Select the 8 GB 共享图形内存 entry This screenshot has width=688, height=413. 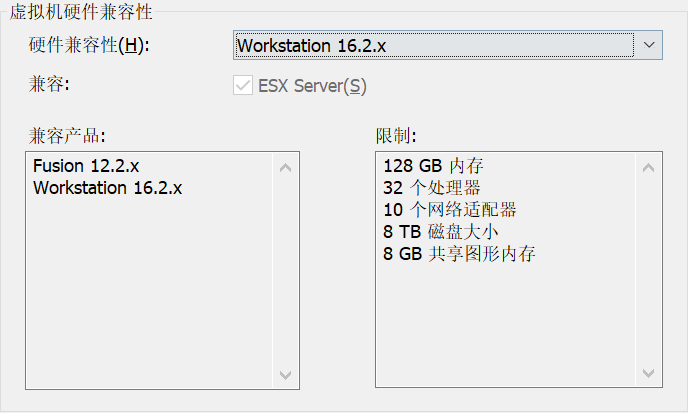coord(459,254)
